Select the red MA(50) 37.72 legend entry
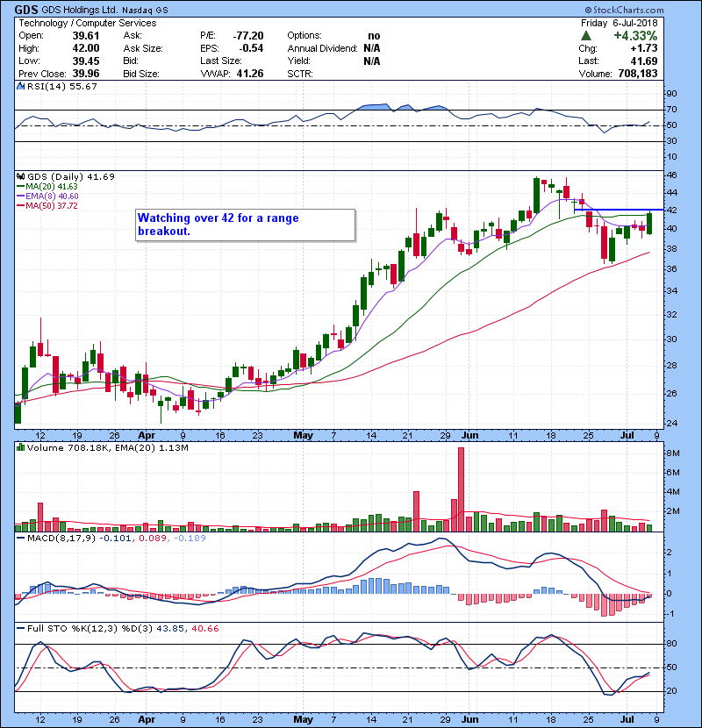Screen dimensions: 702x728 point(47,206)
